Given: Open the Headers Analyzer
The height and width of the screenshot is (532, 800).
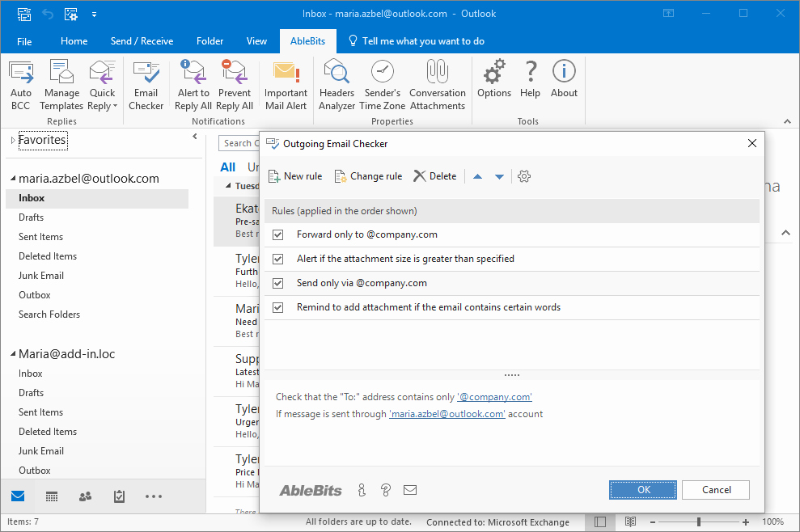Looking at the screenshot, I should (337, 85).
